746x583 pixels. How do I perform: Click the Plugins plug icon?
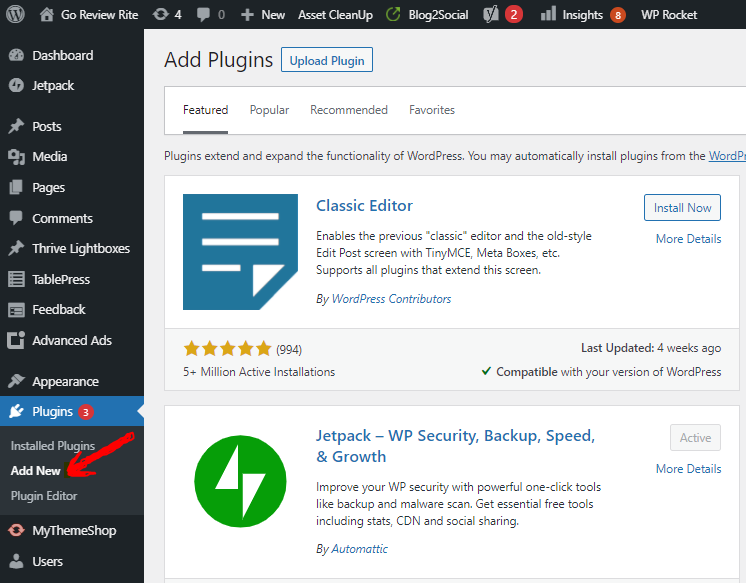(16, 411)
